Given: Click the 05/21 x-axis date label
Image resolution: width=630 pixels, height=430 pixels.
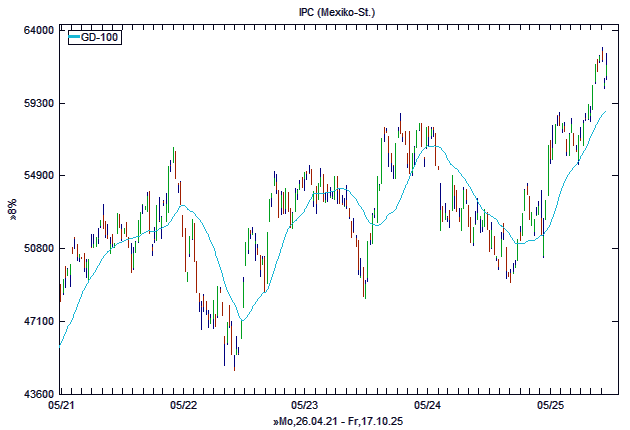Looking at the screenshot, I should click(x=61, y=406).
